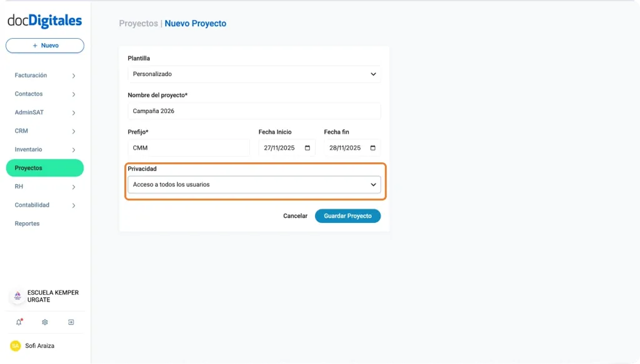Click Cancelar to discard the project
640x364 pixels.
coord(296,215)
